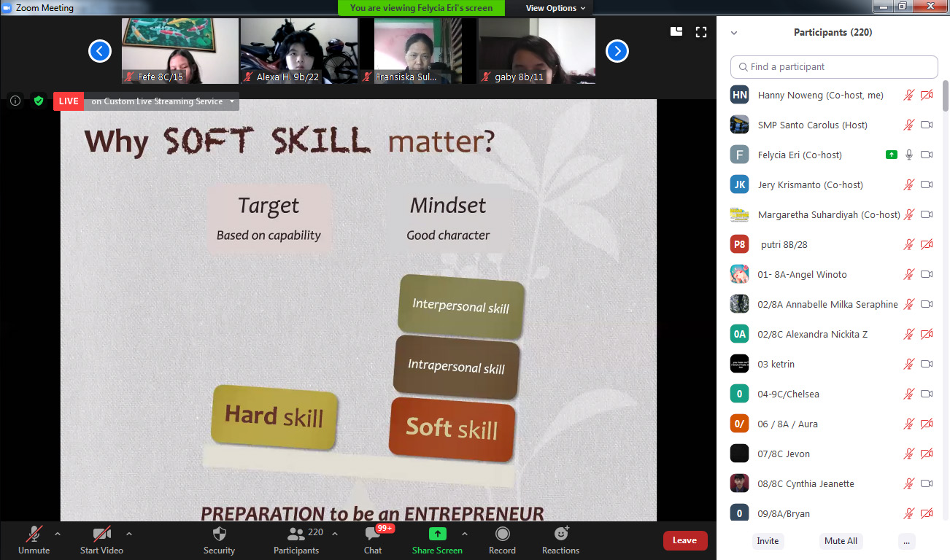This screenshot has width=950, height=560.
Task: Click the Zoom Meeting title bar icon
Action: coord(7,8)
